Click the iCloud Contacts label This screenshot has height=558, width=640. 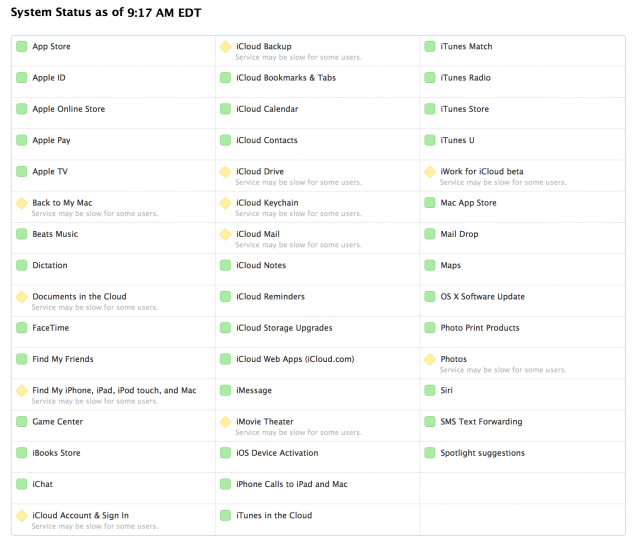(x=267, y=140)
